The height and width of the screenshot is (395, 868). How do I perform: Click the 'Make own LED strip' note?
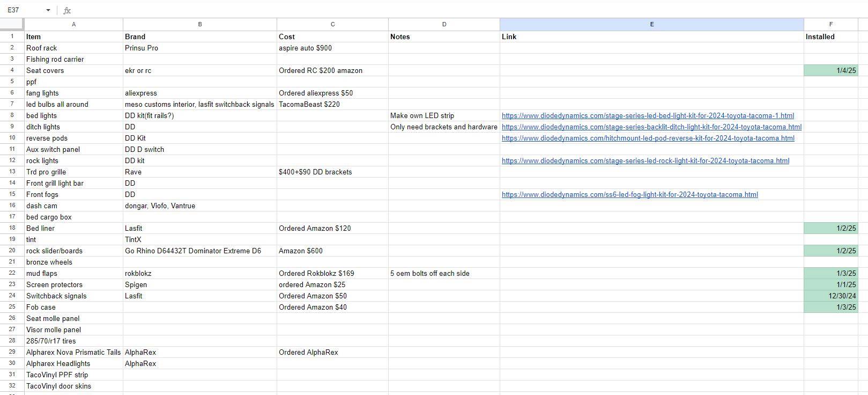point(444,115)
